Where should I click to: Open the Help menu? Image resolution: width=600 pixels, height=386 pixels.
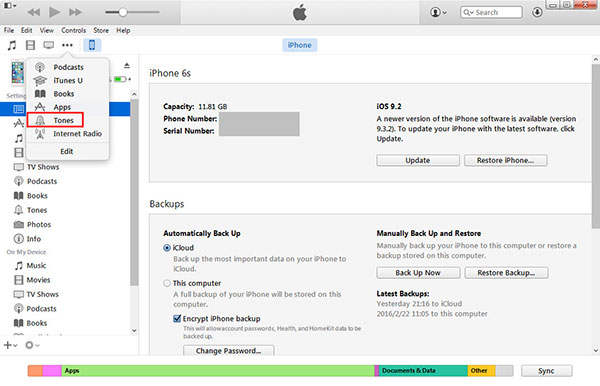tap(123, 30)
